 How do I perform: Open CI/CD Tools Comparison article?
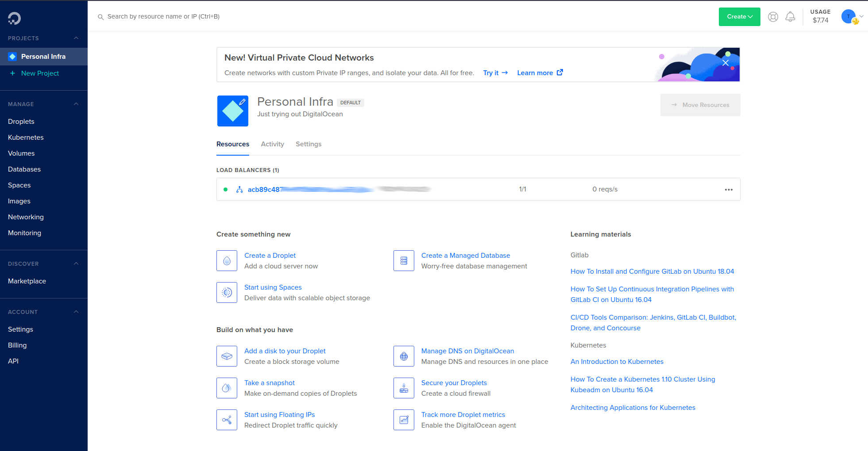click(653, 323)
